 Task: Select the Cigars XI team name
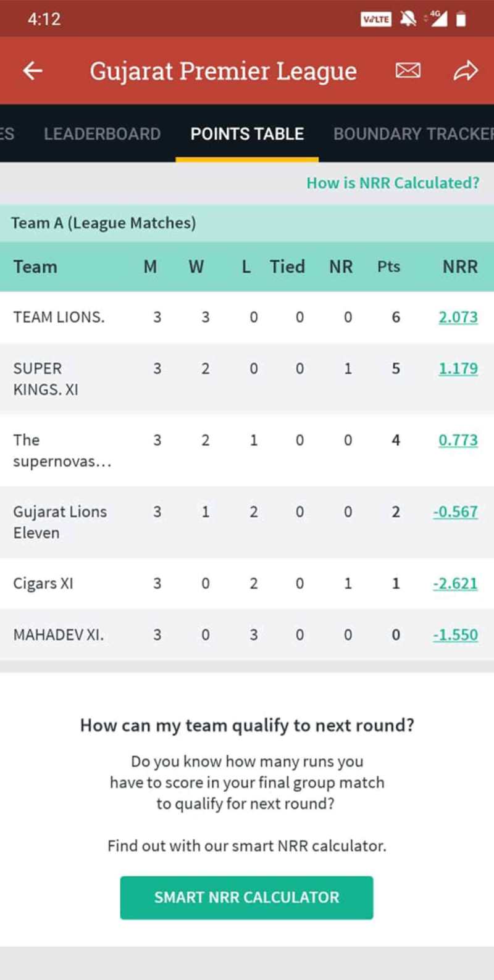[x=43, y=583]
